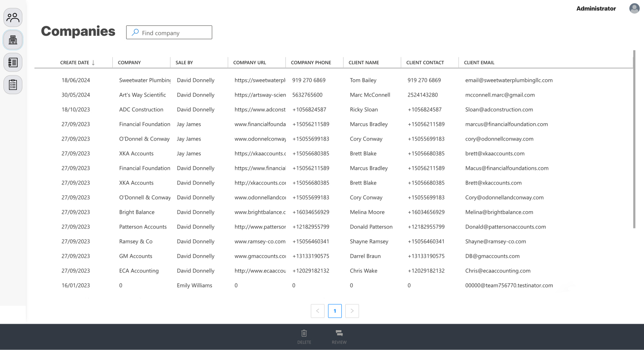This screenshot has width=644, height=350.
Task: Select the Art's Way Scientific cell
Action: point(142,95)
